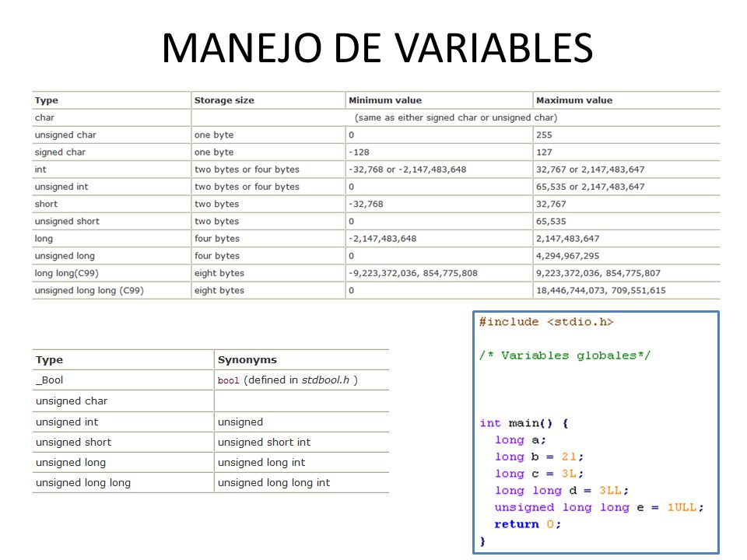Select the unsigned char row in top table

377,135
